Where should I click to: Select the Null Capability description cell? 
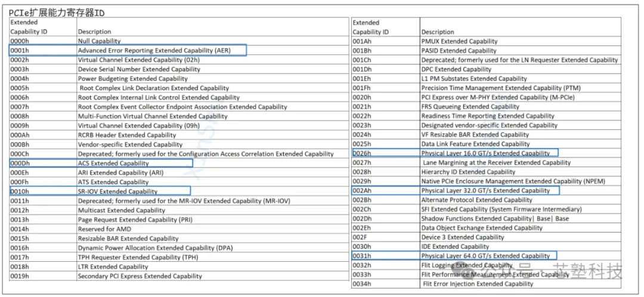[99, 41]
